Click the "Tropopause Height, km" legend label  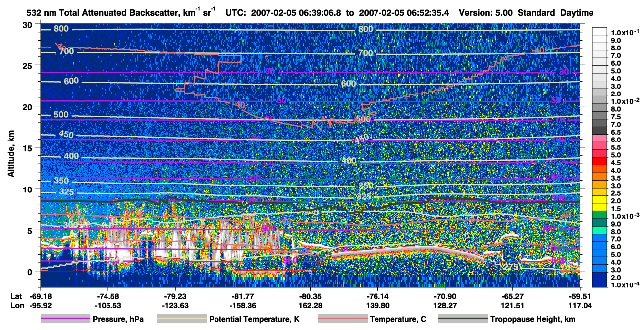(x=533, y=319)
